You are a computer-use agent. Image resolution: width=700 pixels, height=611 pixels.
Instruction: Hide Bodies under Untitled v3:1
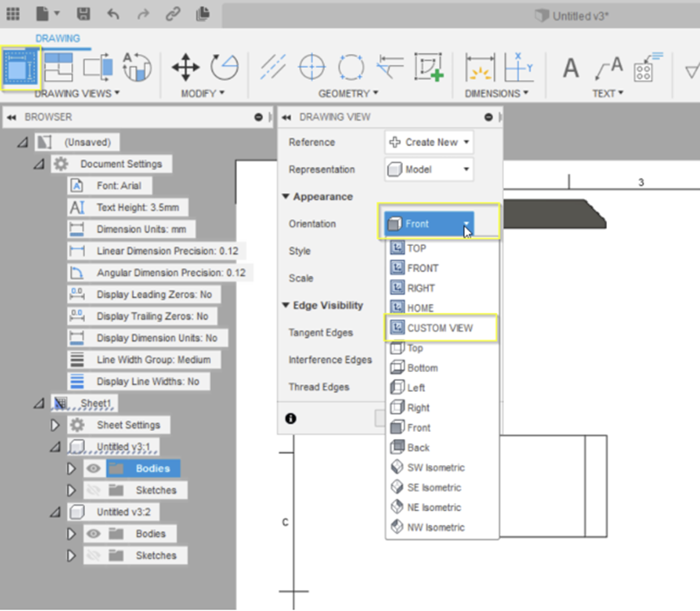pos(93,468)
